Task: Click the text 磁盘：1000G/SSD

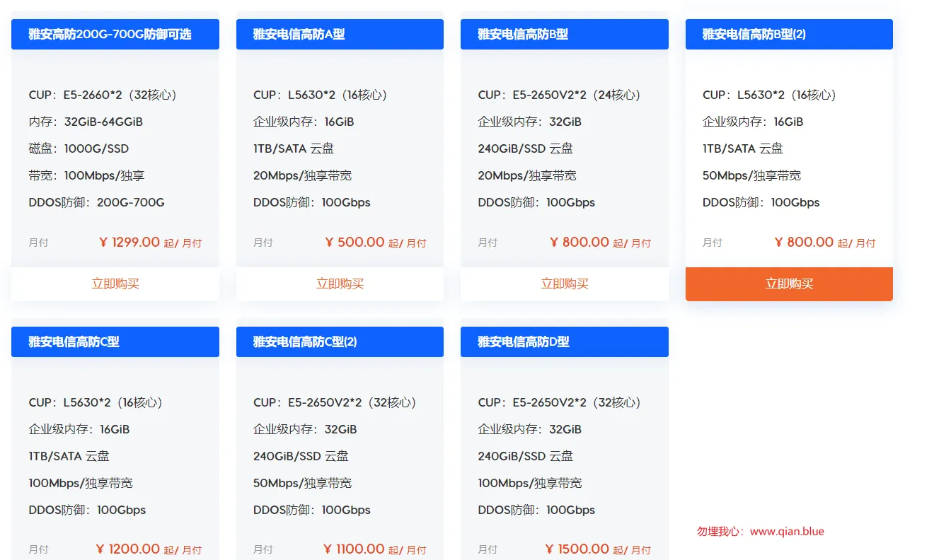Action: click(x=79, y=148)
